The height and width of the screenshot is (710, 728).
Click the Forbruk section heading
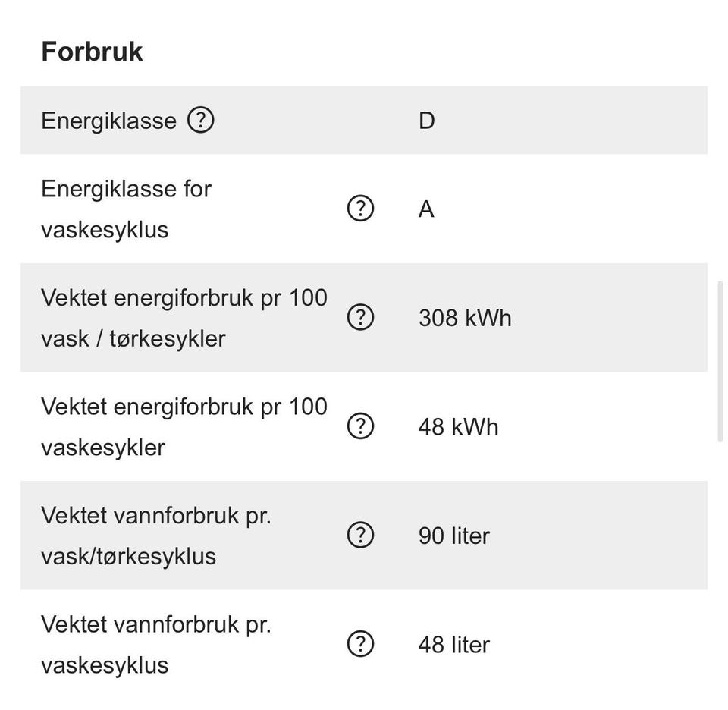pyautogui.click(x=92, y=52)
